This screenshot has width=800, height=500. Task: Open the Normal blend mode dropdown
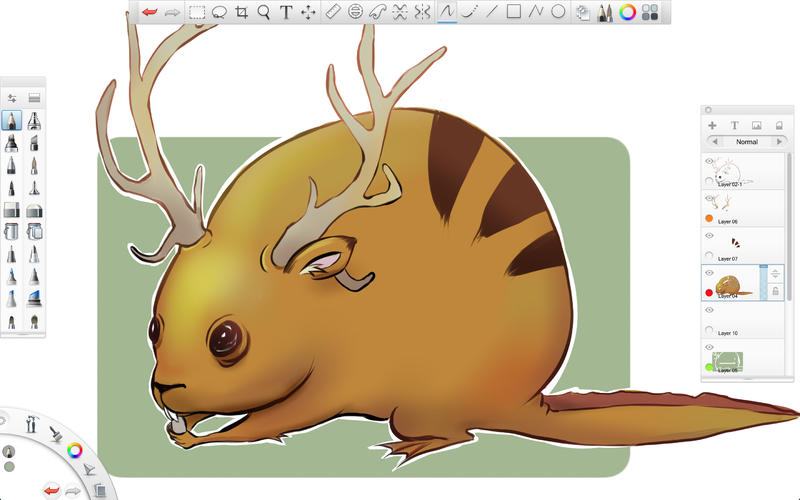tap(746, 142)
